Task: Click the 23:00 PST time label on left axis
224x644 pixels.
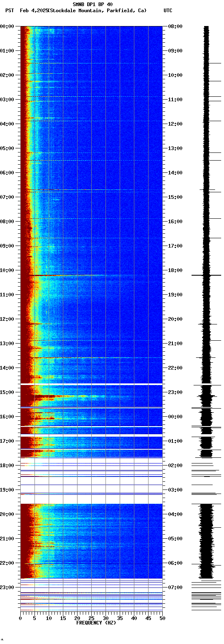Action: (x=7, y=587)
